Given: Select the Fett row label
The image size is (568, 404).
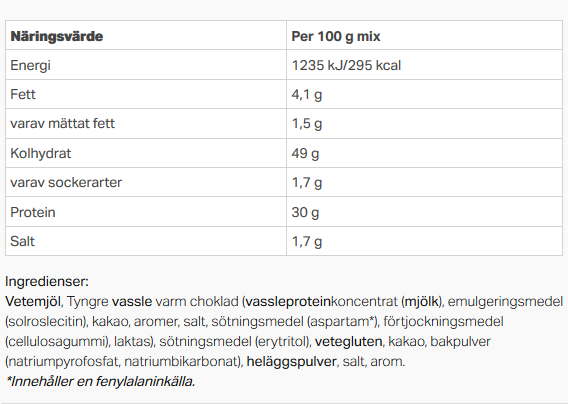Looking at the screenshot, I should tap(23, 95).
